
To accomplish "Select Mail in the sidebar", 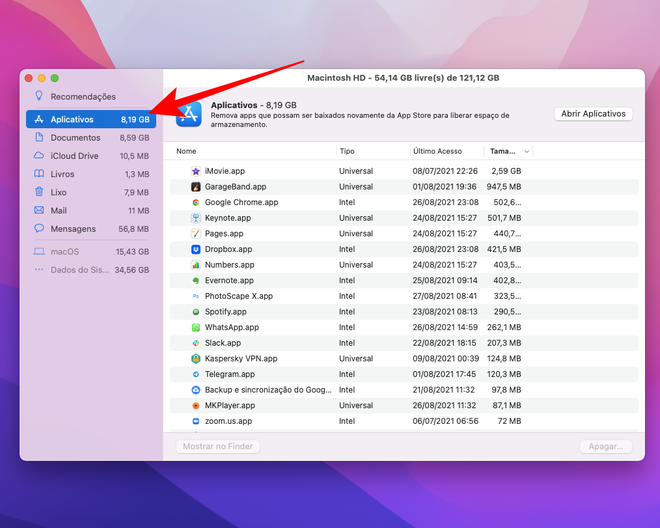I will click(x=91, y=210).
